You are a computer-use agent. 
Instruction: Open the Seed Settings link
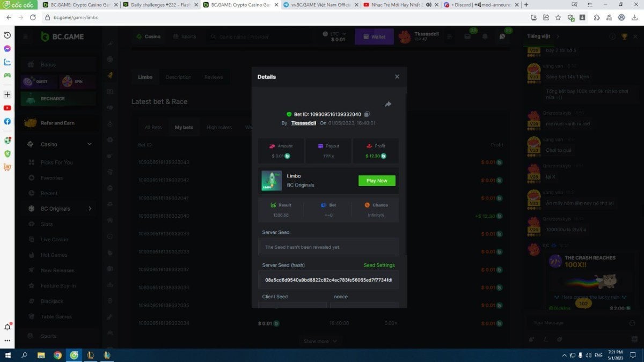(x=379, y=265)
